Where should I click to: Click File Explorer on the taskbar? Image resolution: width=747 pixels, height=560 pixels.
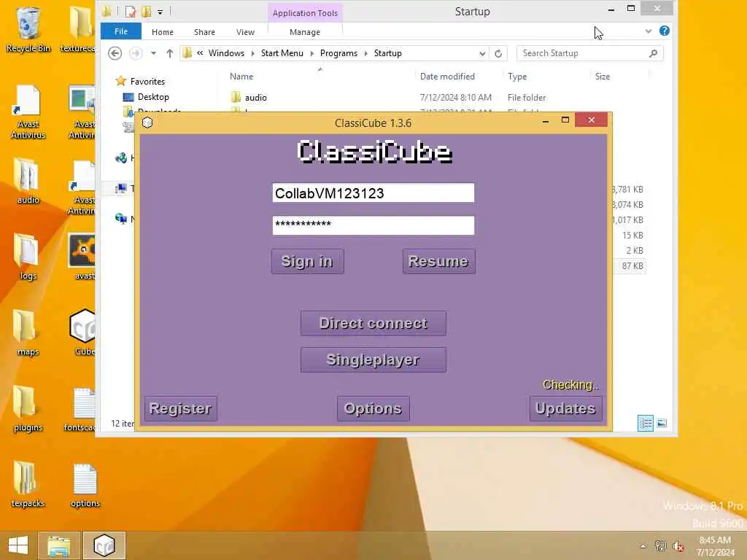click(58, 545)
